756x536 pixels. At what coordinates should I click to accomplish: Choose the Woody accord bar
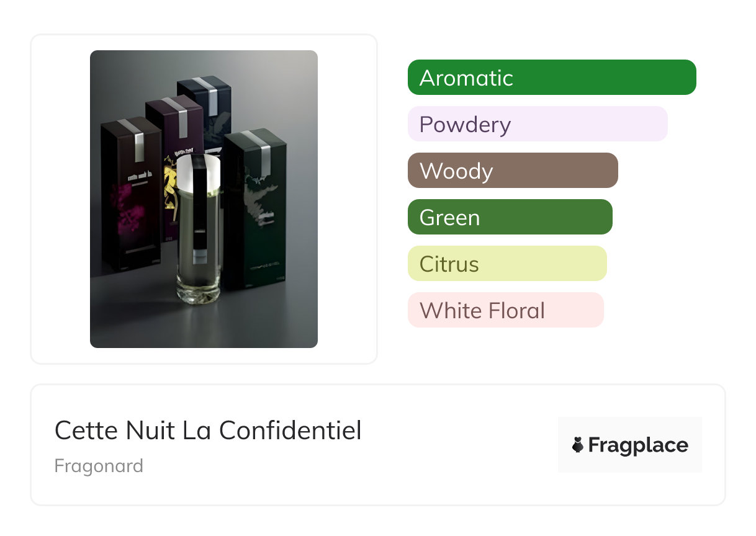513,171
